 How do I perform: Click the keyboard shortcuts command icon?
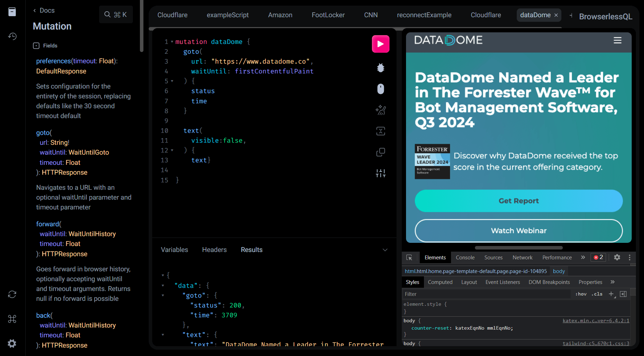12,319
